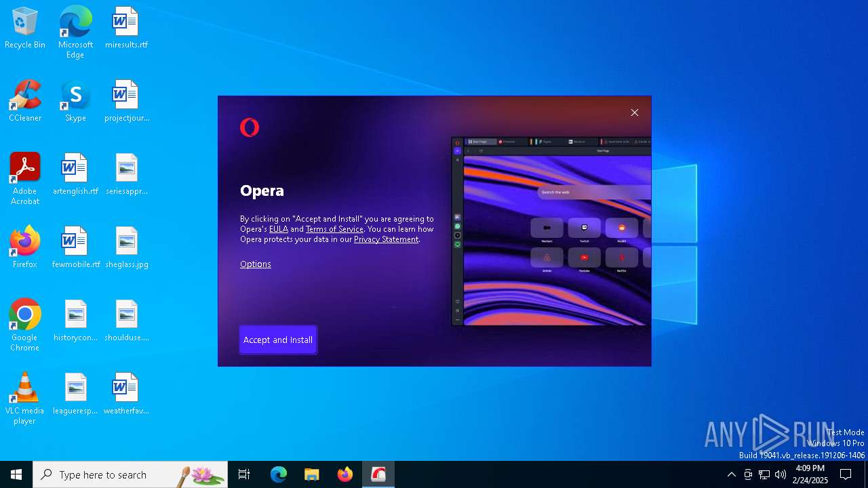Select the artenglish.rtf file icon
Screen dimensions: 868x488
pyautogui.click(x=75, y=175)
